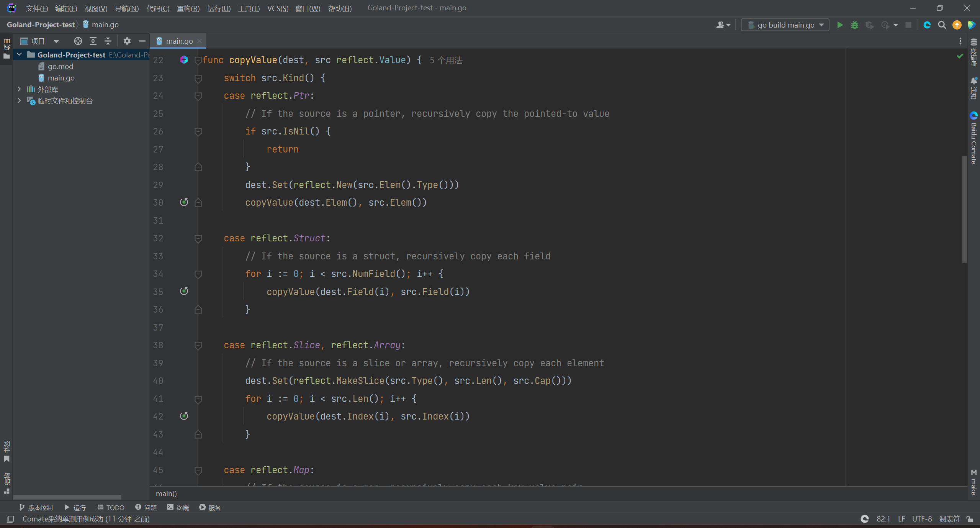Fold the case reflect.Struct block

(198, 238)
